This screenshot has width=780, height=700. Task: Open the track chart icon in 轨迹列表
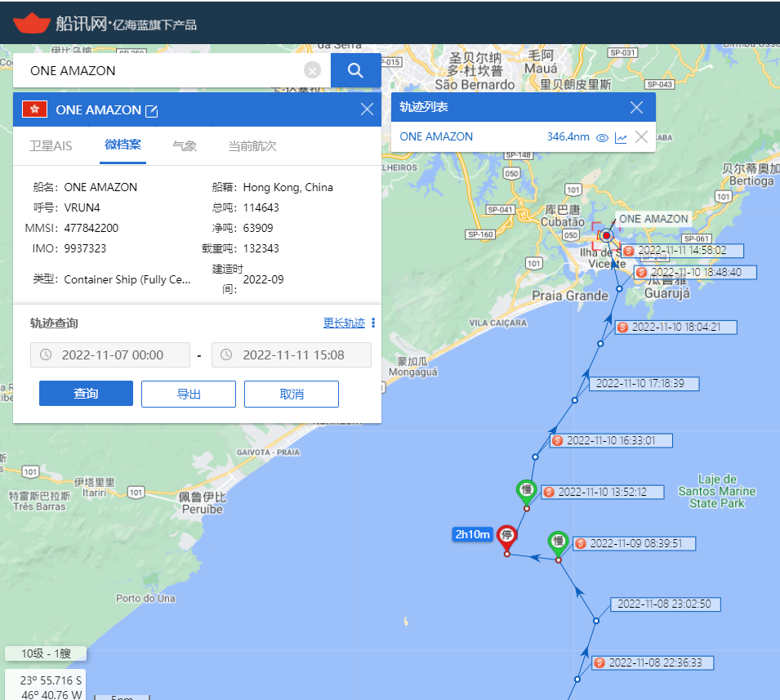click(621, 137)
